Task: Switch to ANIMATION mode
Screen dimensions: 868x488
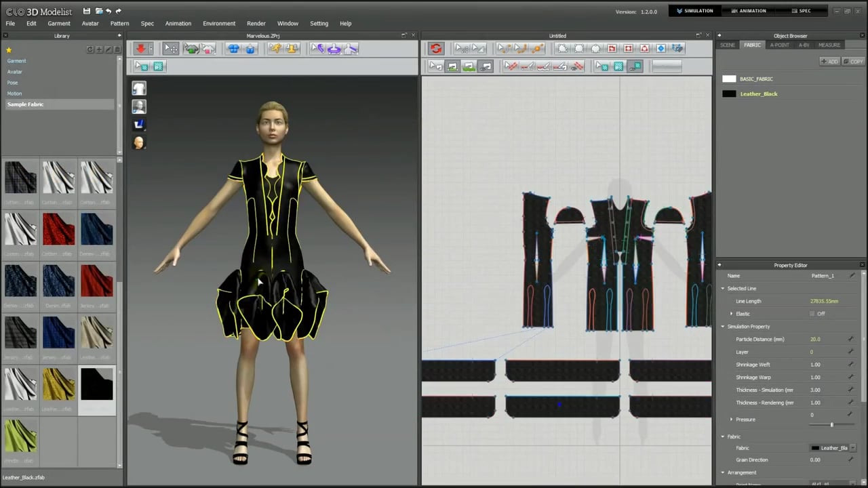Action: (749, 11)
